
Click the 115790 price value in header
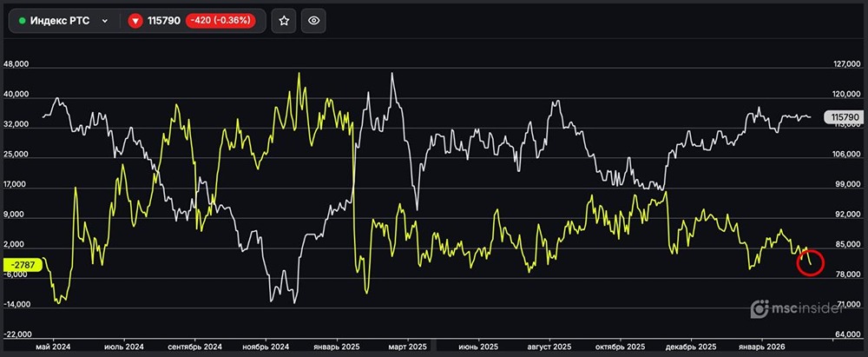164,21
